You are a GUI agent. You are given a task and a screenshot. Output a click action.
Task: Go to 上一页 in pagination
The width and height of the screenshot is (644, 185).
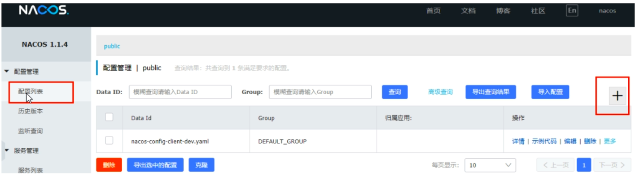tap(556, 165)
